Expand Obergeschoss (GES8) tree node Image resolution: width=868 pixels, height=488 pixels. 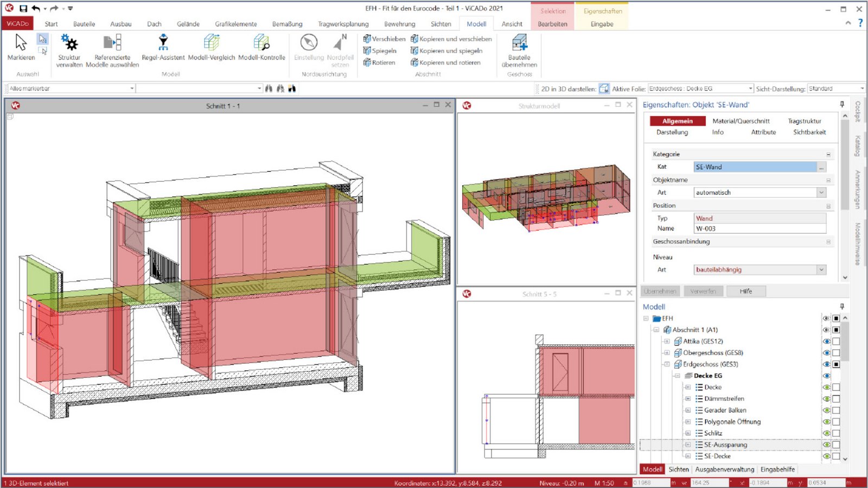(667, 353)
